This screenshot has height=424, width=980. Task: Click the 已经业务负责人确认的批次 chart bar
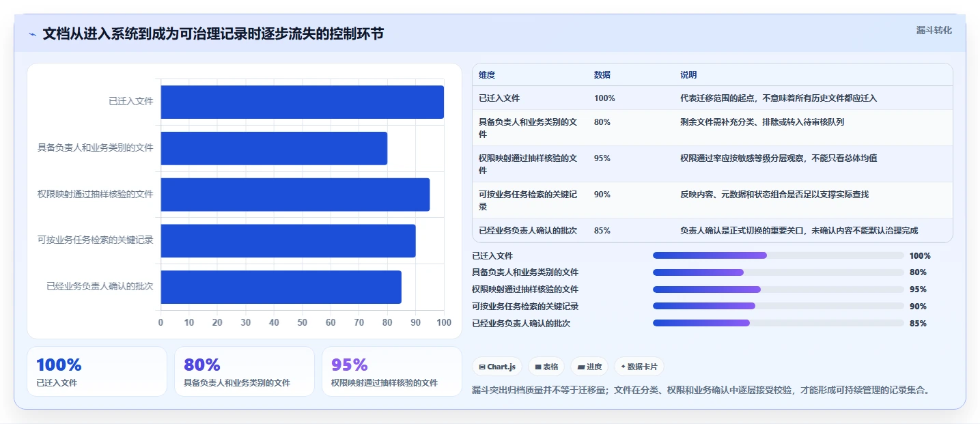pyautogui.click(x=281, y=287)
